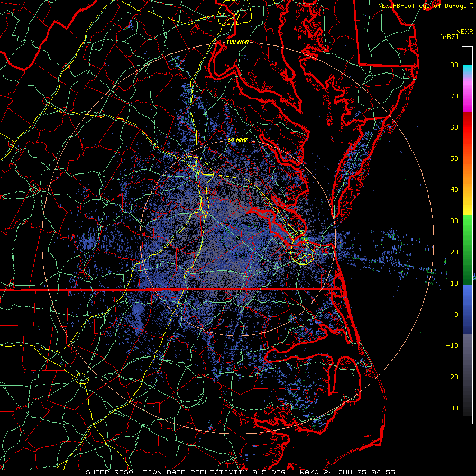
Task: Click the NEXR label above color scale
Action: coord(465,32)
